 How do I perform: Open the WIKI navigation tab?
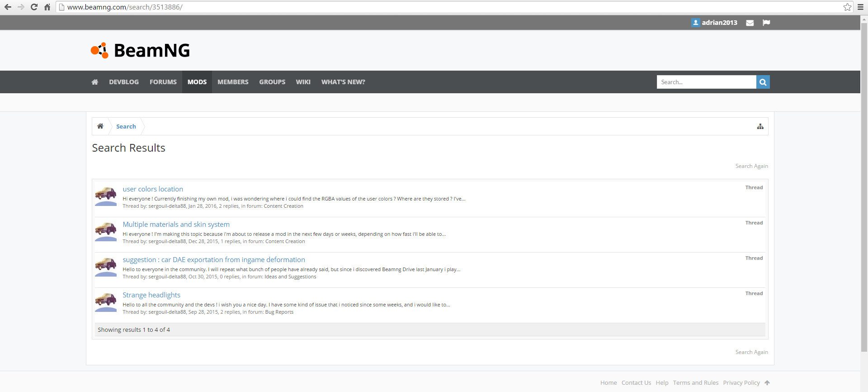tap(303, 82)
